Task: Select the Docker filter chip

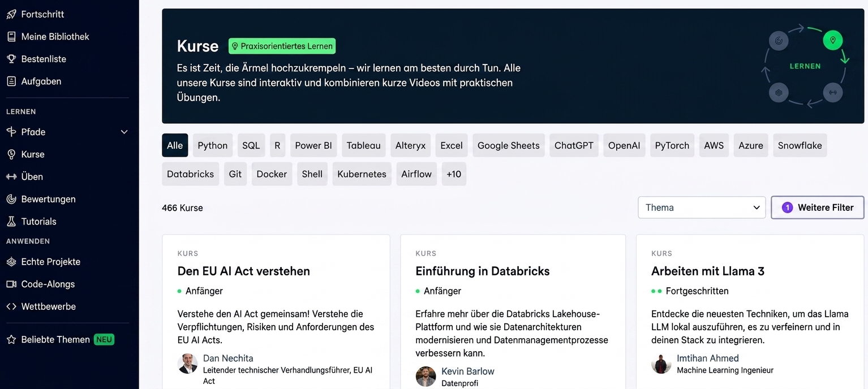Action: point(272,174)
